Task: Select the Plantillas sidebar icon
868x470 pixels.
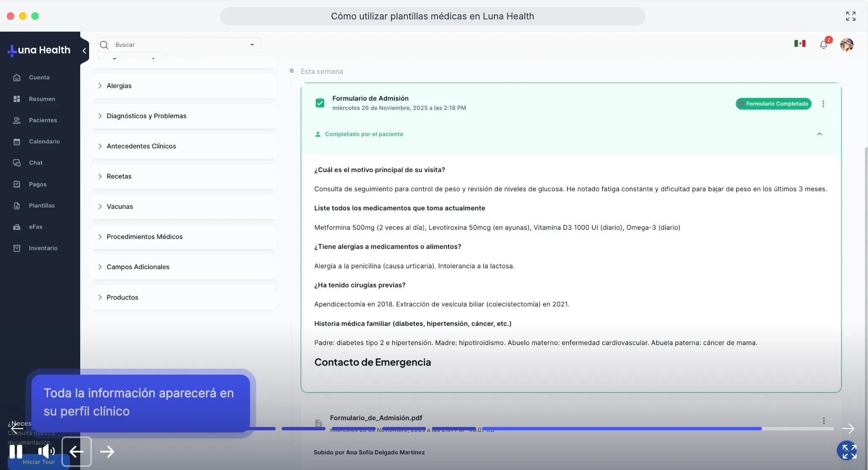Action: coord(16,205)
